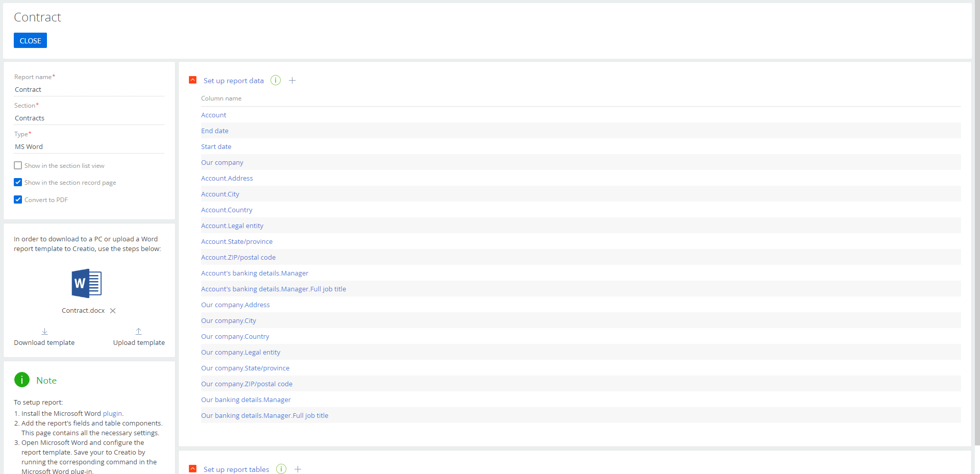Click the Microsoft Word document icon
This screenshot has width=980, height=474.
pyautogui.click(x=87, y=284)
